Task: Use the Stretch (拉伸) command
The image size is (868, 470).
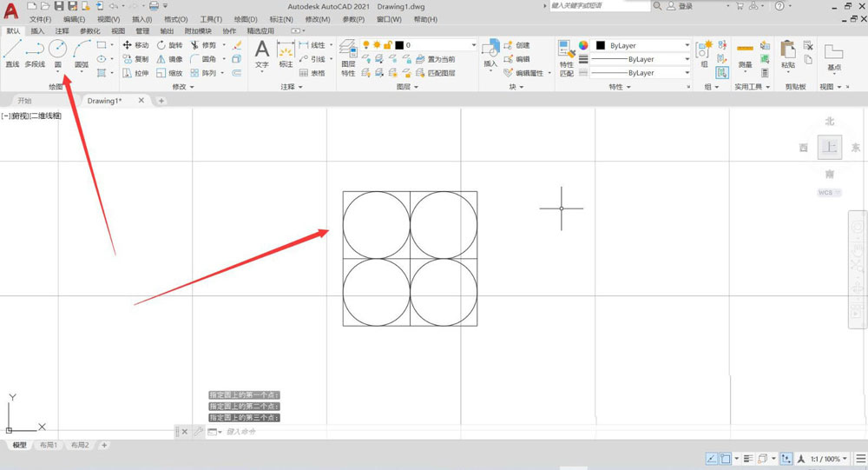Action: coord(135,73)
